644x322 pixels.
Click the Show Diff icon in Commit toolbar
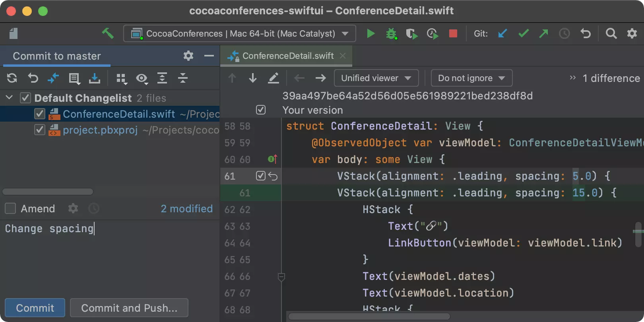pyautogui.click(x=53, y=78)
